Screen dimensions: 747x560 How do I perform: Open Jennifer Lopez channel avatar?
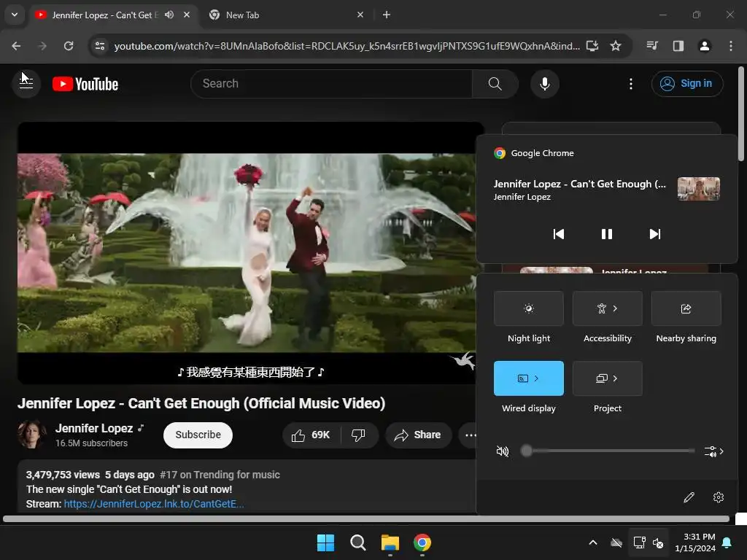tap(32, 435)
